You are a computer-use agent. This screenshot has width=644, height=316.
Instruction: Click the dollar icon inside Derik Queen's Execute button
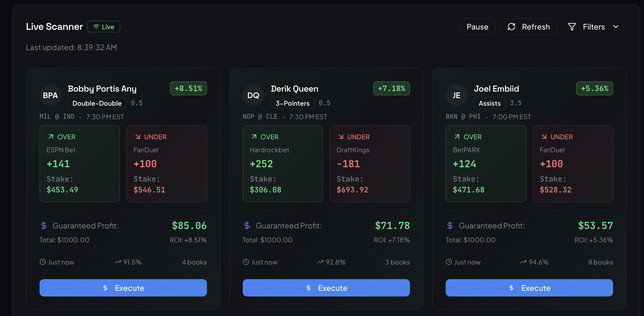point(308,288)
